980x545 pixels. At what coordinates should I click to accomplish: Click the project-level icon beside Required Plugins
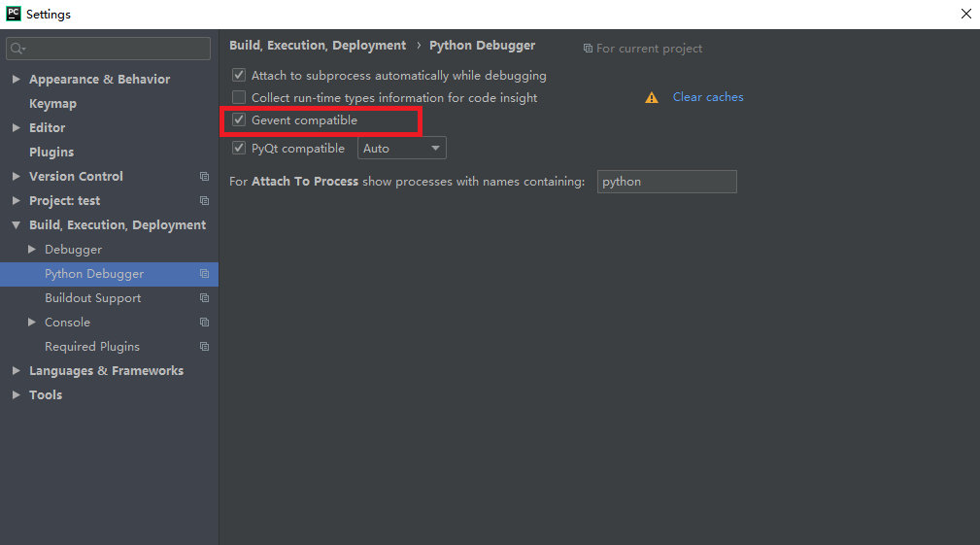click(x=204, y=346)
